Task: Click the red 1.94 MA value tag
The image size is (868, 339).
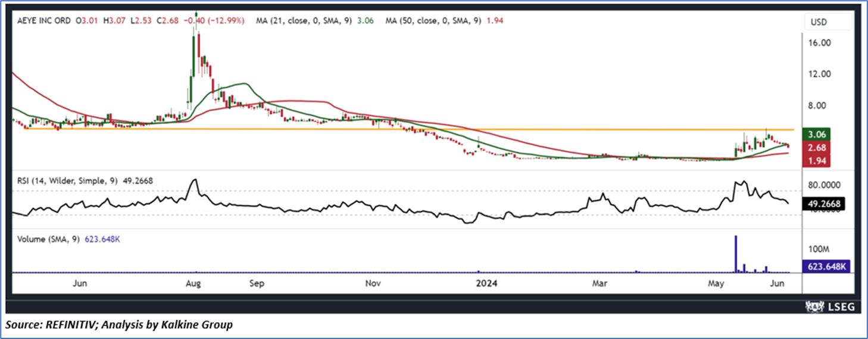Action: 816,161
